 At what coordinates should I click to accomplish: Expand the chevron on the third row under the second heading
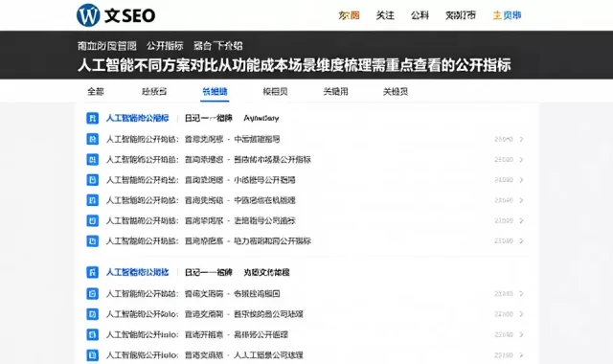[521, 334]
